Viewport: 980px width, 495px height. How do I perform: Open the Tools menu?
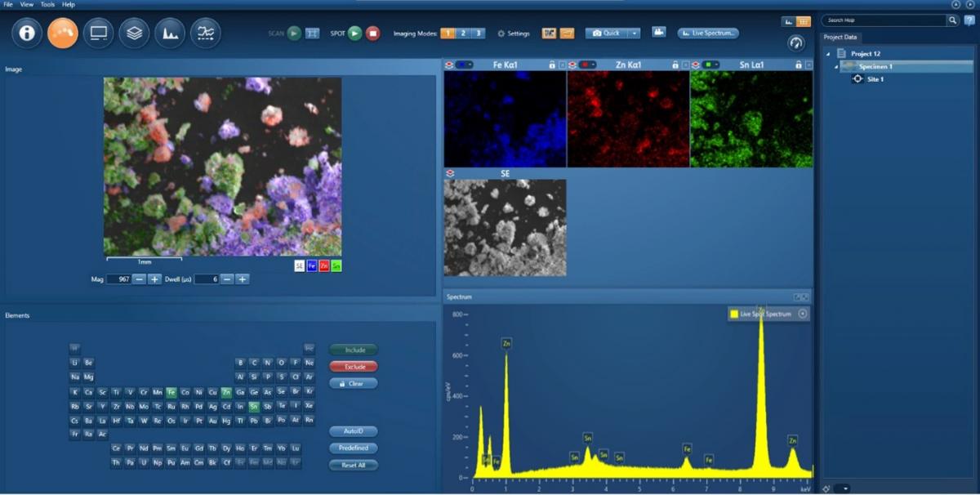click(47, 4)
